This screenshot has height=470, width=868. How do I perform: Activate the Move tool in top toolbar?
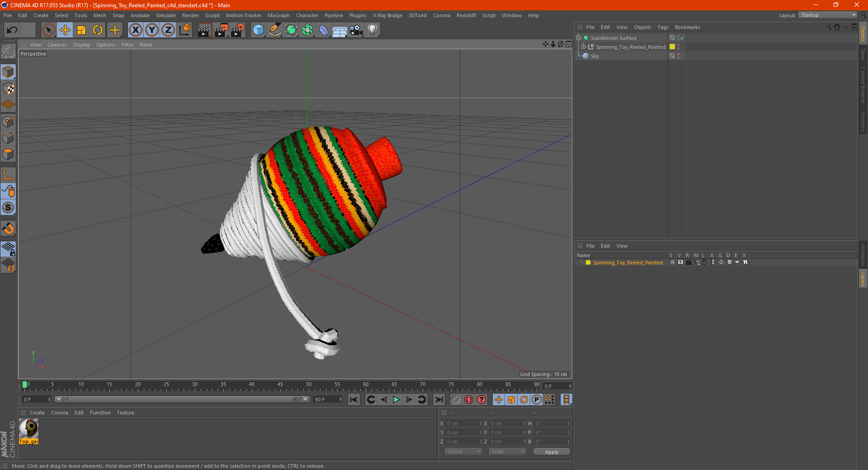(65, 30)
